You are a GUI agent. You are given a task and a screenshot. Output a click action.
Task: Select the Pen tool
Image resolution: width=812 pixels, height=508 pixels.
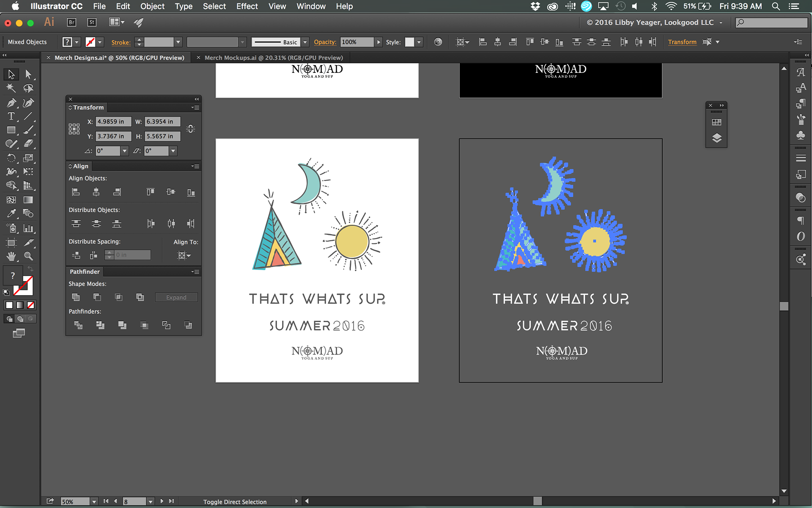tap(11, 103)
